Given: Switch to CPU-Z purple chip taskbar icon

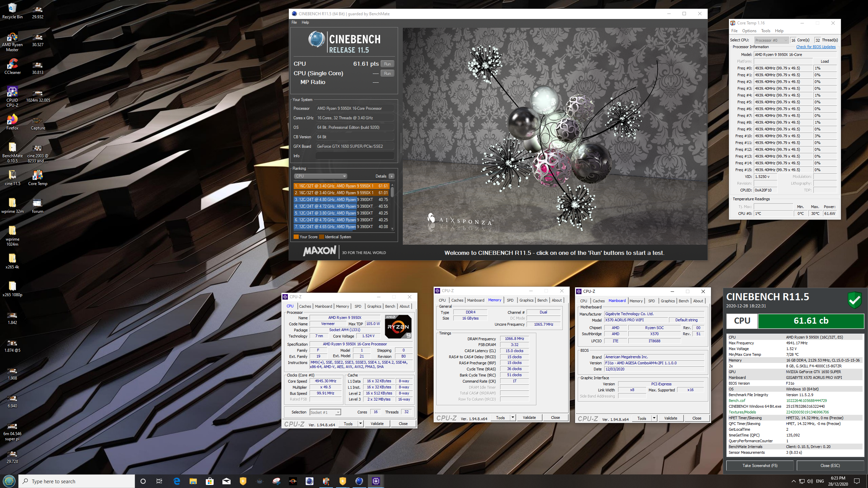Looking at the screenshot, I should [x=376, y=481].
